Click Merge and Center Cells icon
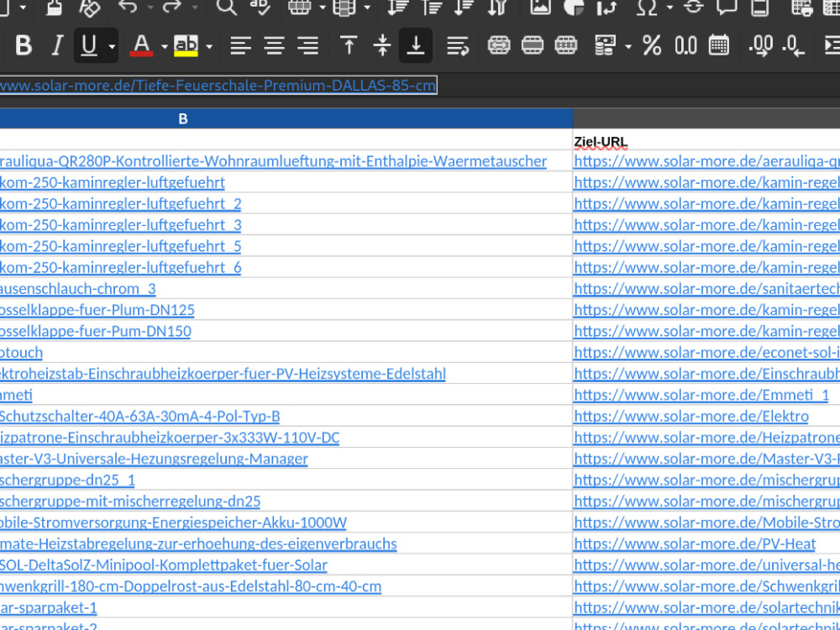 499,45
